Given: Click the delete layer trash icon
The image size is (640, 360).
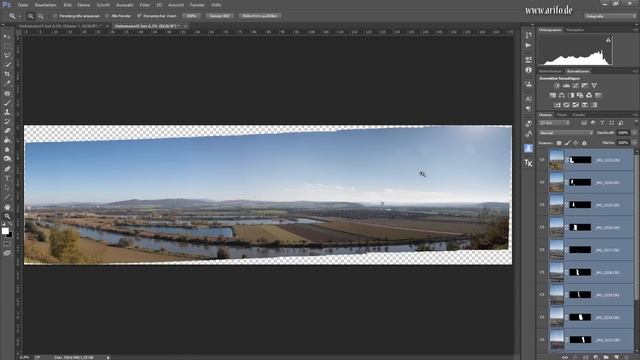Looking at the screenshot, I should click(x=627, y=357).
